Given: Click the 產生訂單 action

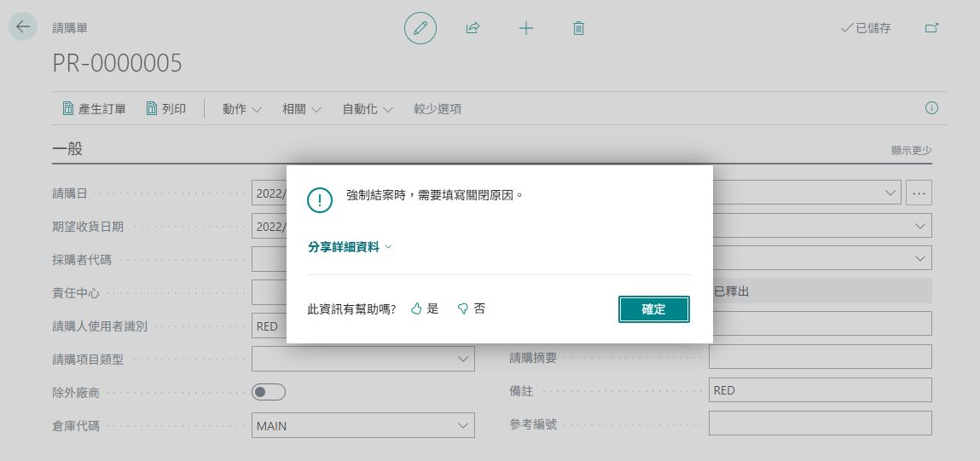Looking at the screenshot, I should (x=94, y=109).
